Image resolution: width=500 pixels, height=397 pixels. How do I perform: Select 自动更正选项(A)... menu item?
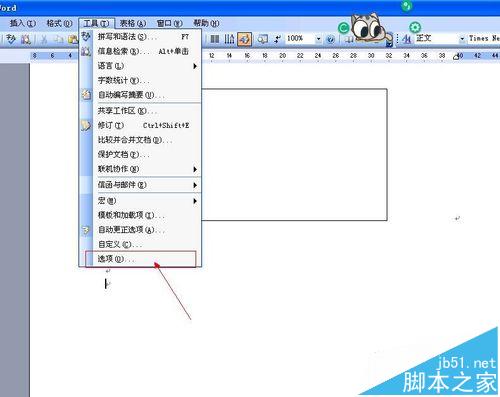(x=140, y=230)
